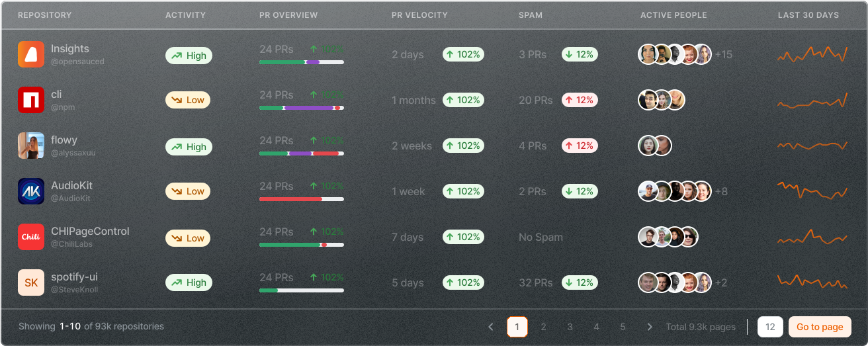The image size is (868, 346).
Task: Open the AudioKit repository logo
Action: point(31,191)
